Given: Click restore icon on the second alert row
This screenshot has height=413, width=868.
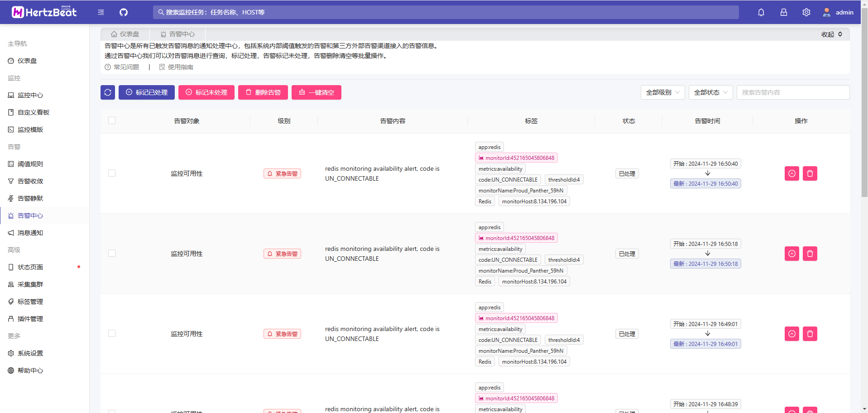Looking at the screenshot, I should [791, 254].
